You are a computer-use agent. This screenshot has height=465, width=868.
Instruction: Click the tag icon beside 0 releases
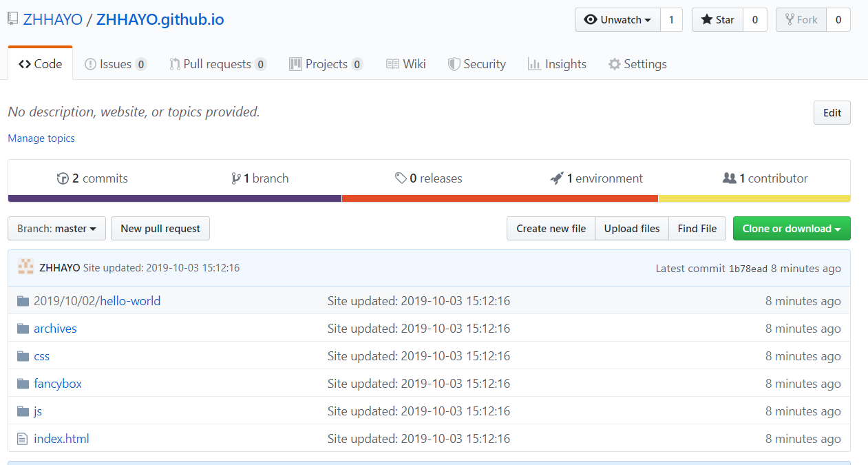(x=401, y=178)
